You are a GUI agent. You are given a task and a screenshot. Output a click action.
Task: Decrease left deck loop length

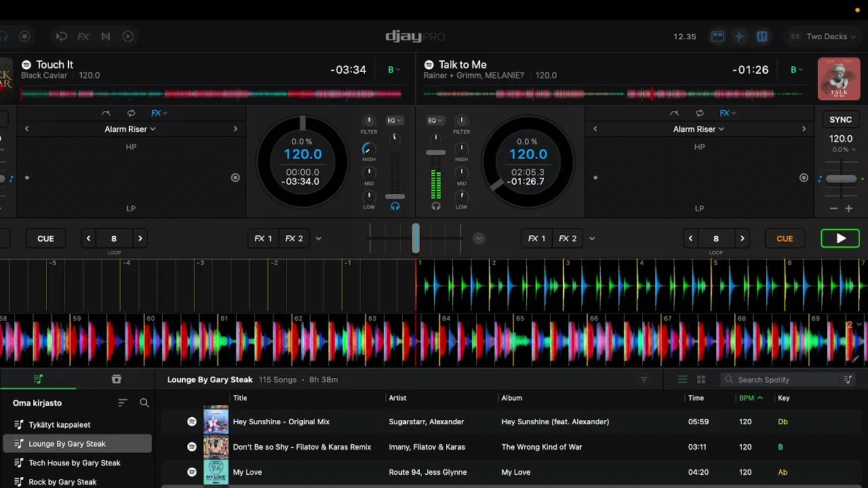(88, 239)
